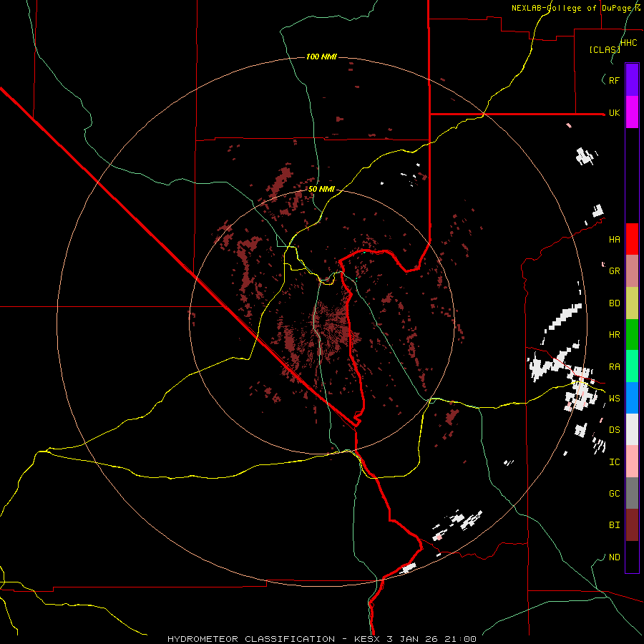This screenshot has width=644, height=644.
Task: Select the BI legend label
Action: (614, 525)
